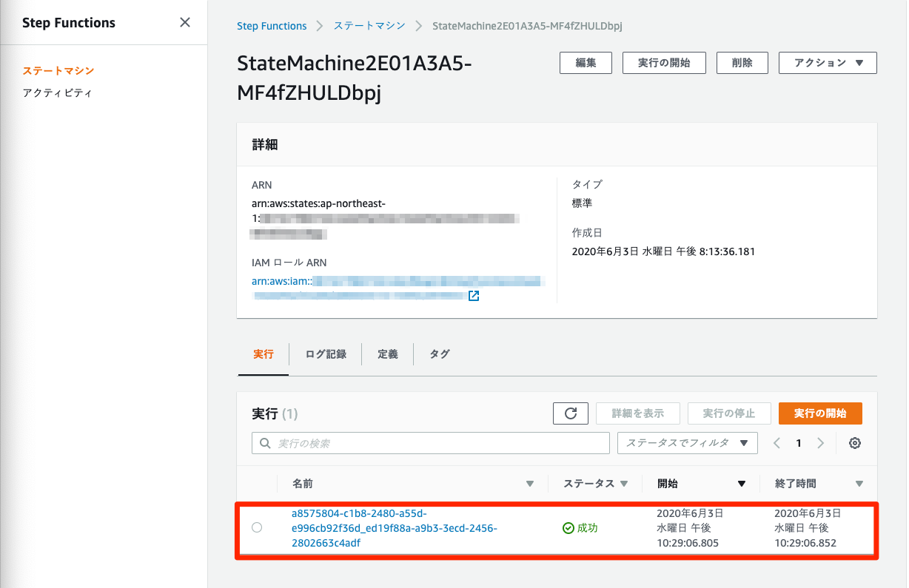
Task: Click the start time 10:29:06.805 cell
Action: 690,528
